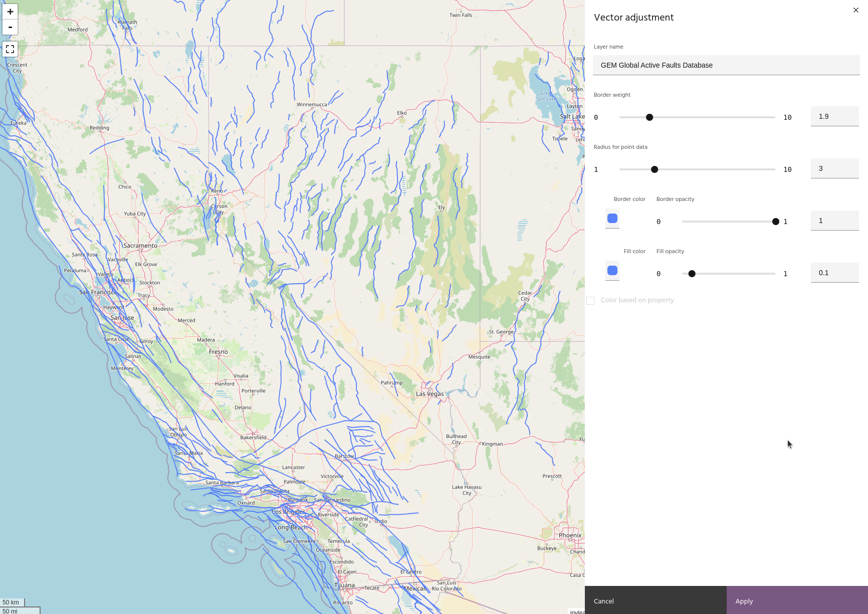Adjust the Border weight slider
Viewport: 868px width, 614px height.
point(649,117)
